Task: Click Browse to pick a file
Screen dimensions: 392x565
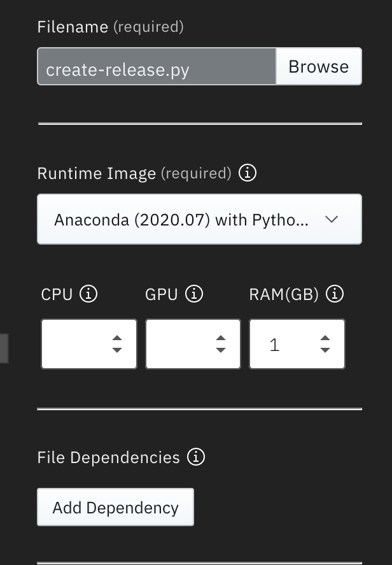Action: [318, 66]
